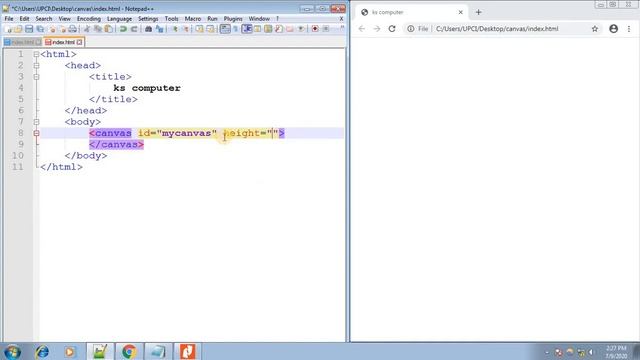Open the Encoding menu
Screen dimensions: 640x360
[89, 19]
